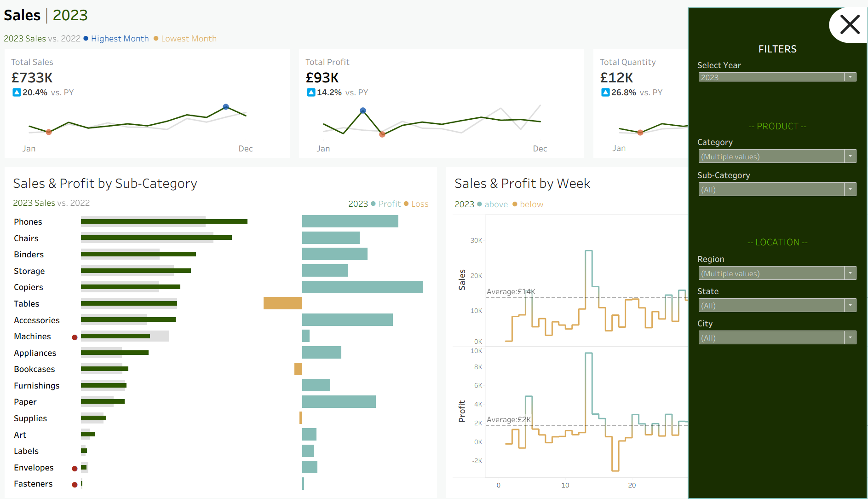Click the Total Profit up-arrow indicator icon
Viewport: 868px width, 499px height.
coord(311,93)
